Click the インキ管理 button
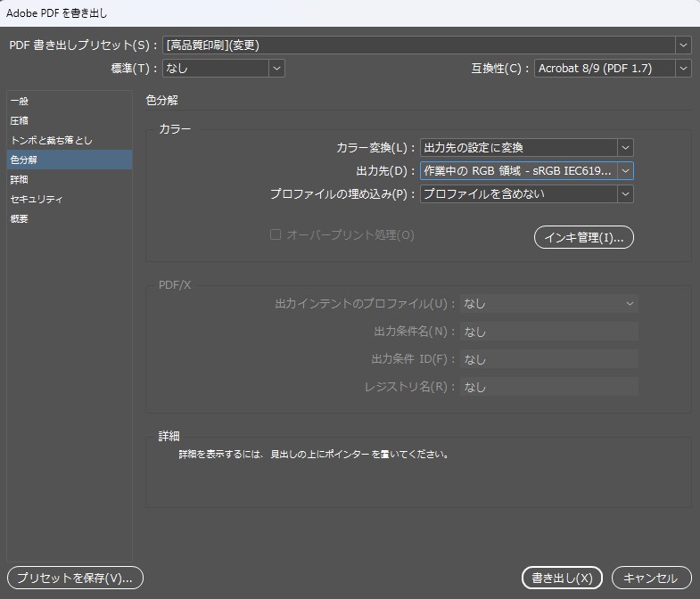The height and width of the screenshot is (599, 700). (584, 237)
